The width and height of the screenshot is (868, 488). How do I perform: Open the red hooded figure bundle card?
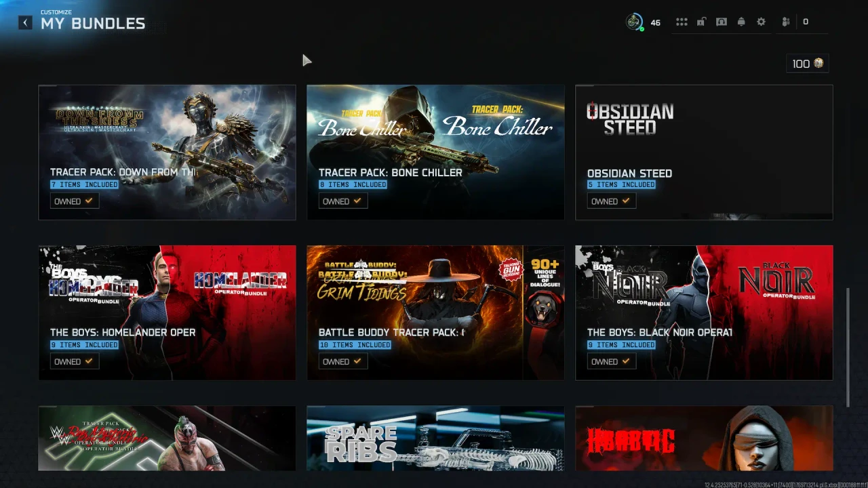coord(704,438)
